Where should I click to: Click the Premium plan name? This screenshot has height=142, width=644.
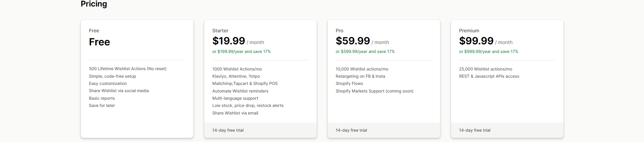[469, 31]
